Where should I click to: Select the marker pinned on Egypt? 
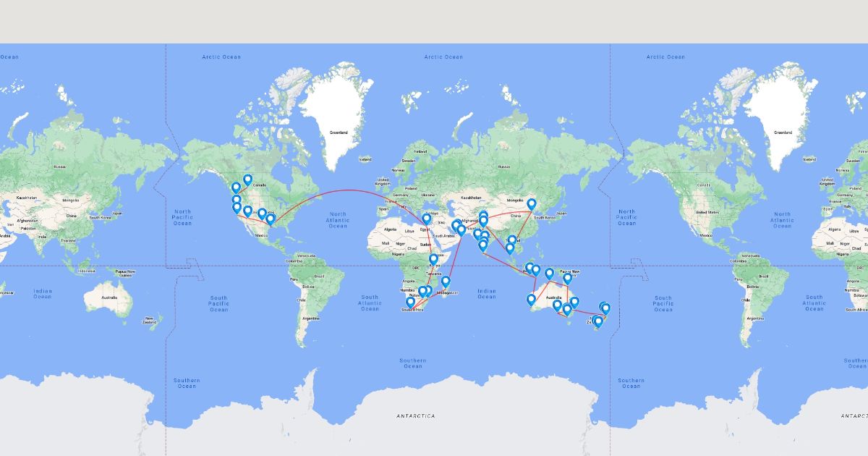(427, 218)
